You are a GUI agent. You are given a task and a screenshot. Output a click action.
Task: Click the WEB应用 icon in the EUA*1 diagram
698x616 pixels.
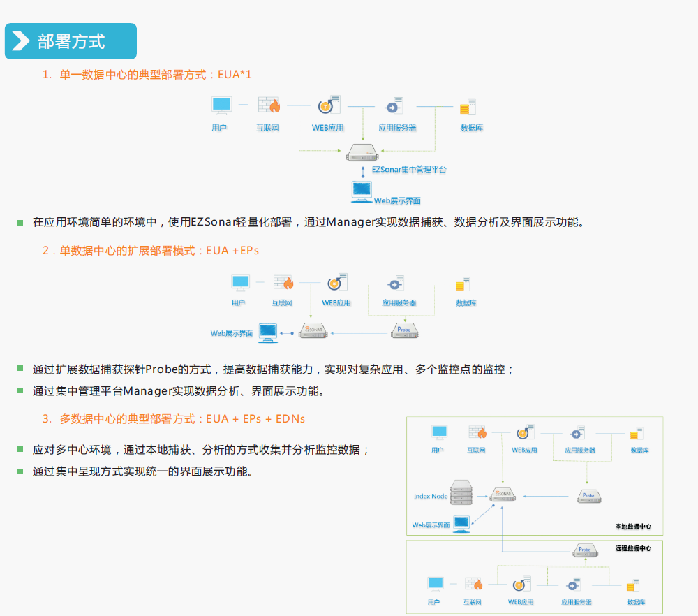(x=329, y=105)
